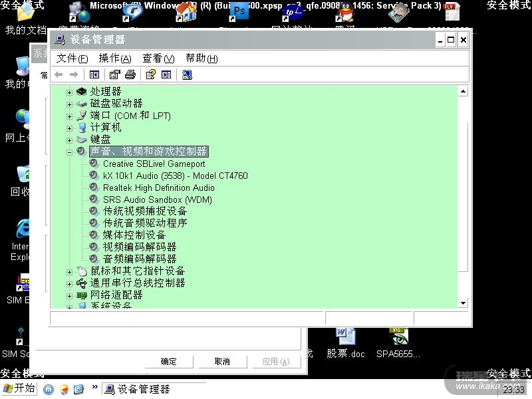Click the mouse icon beside 鼠标和其它指针设备
This screenshot has width=532, height=399.
[x=82, y=271]
